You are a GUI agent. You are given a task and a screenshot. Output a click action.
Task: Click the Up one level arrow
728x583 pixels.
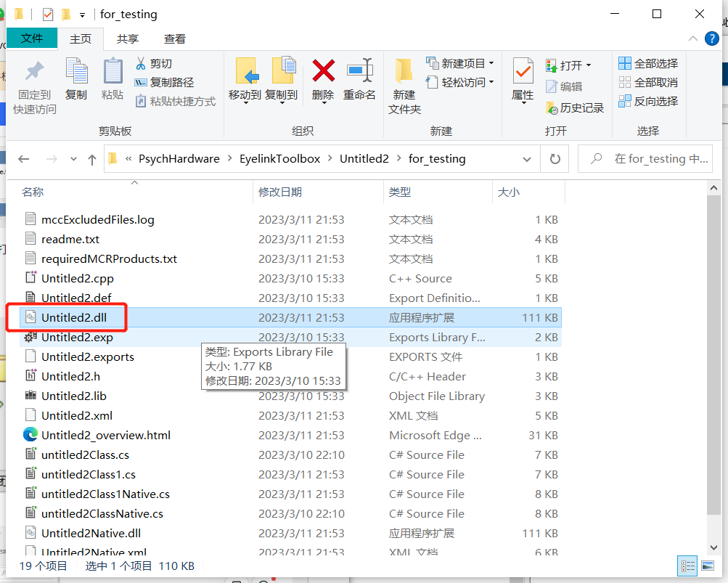coord(91,159)
